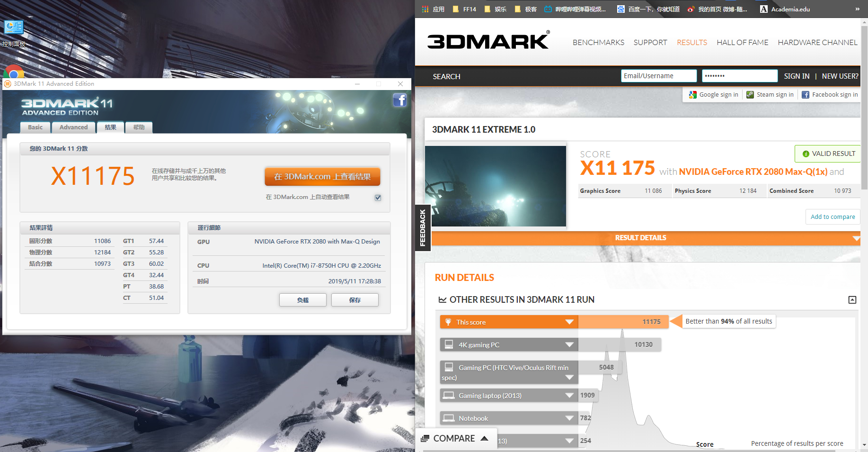Click the SEARCH label in the dark bar
The image size is (868, 452).
pyautogui.click(x=446, y=76)
